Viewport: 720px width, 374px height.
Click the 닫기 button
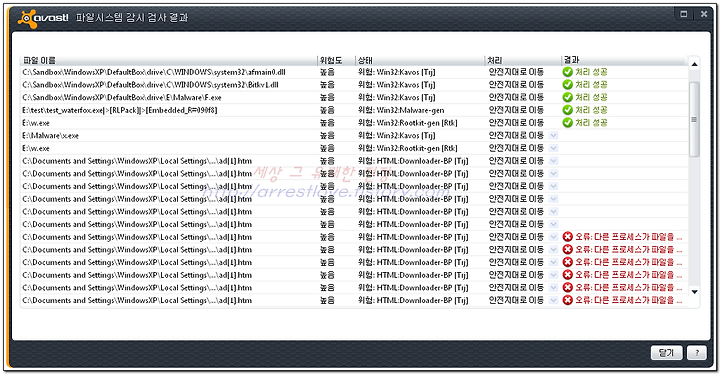pyautogui.click(x=666, y=353)
